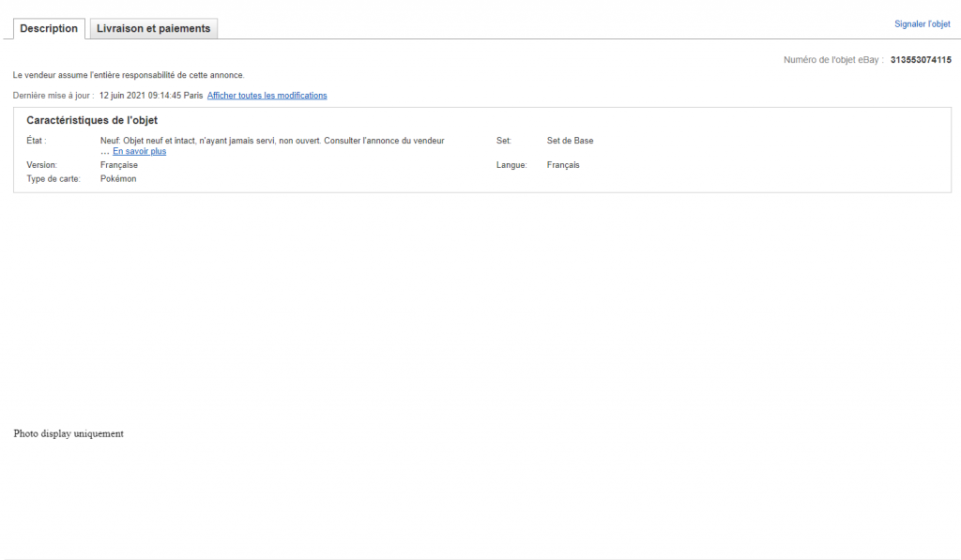
Task: Select the Pokémon card type value
Action: (x=118, y=179)
